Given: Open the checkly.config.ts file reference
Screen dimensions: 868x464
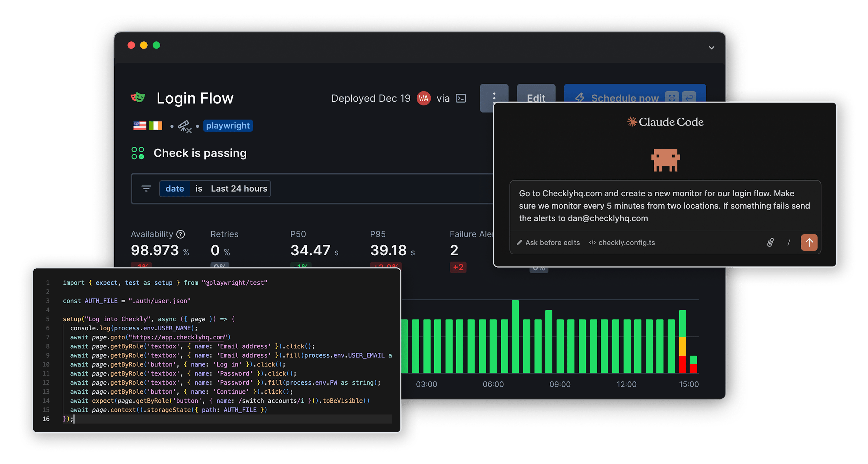Looking at the screenshot, I should (622, 243).
